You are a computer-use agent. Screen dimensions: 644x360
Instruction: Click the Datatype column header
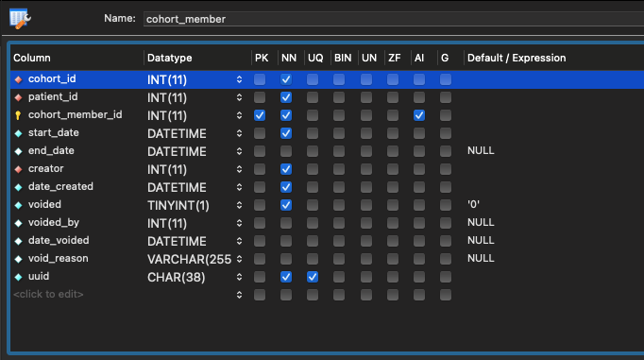[170, 58]
